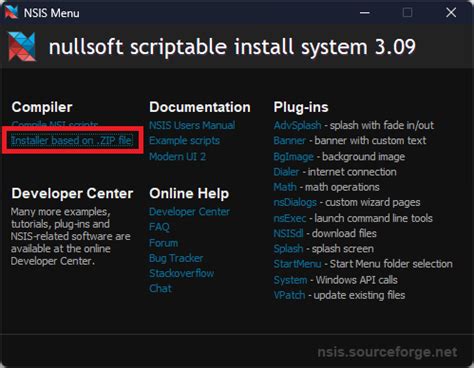
Task: Click the Developer Center heading
Action: pyautogui.click(x=72, y=193)
